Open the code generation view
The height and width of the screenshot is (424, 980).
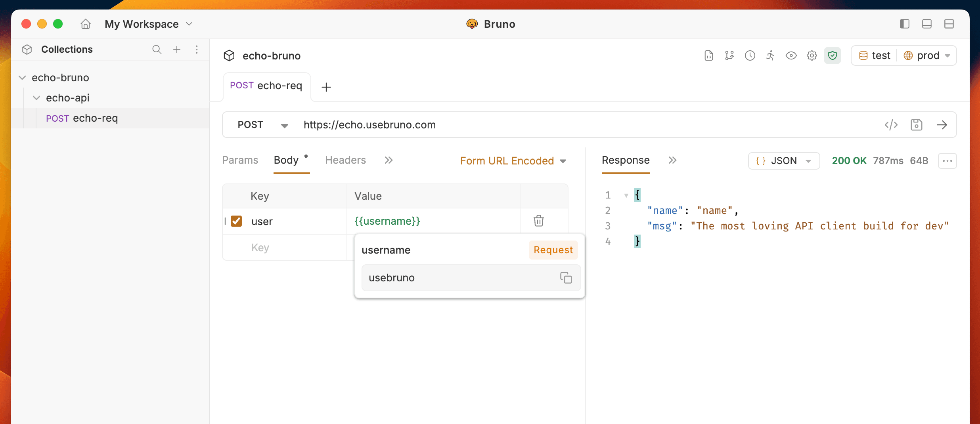(x=891, y=125)
